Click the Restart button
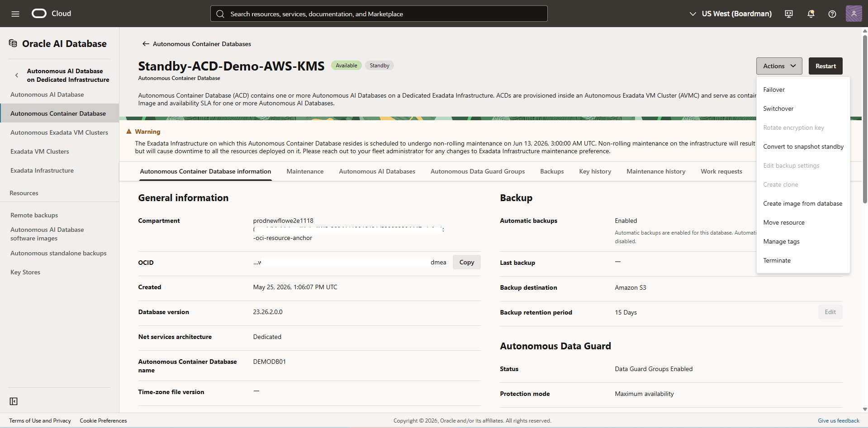Image resolution: width=868 pixels, height=428 pixels. [x=825, y=66]
